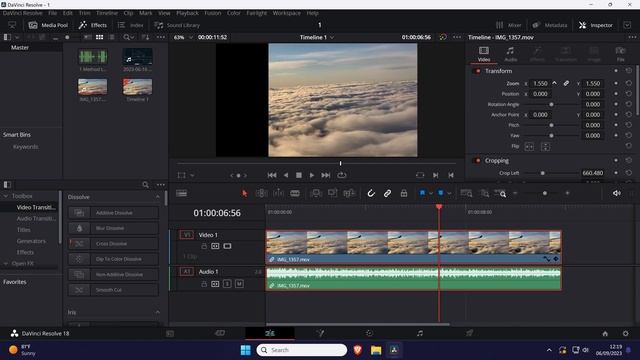This screenshot has height=360, width=640.
Task: Toggle the Inspector panel
Action: click(x=596, y=25)
